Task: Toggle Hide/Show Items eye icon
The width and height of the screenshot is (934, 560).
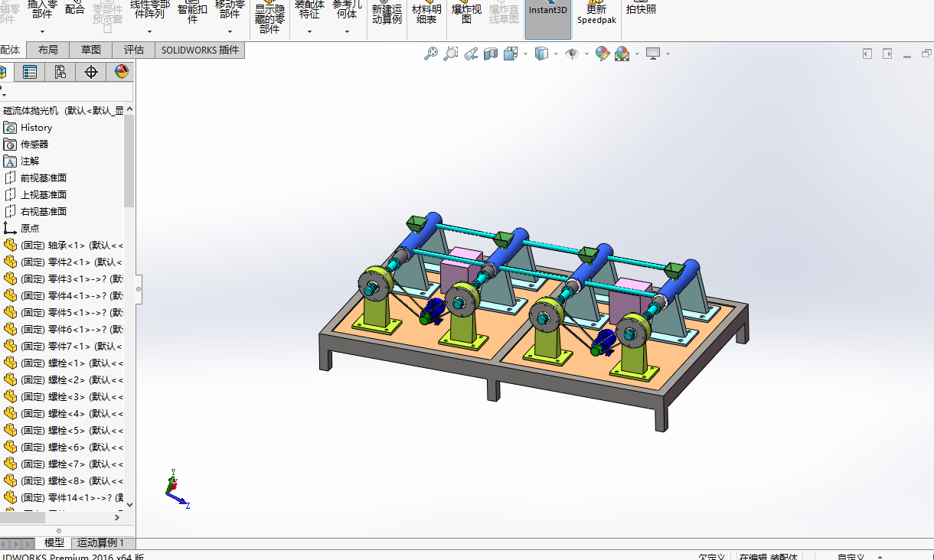Action: coord(572,54)
